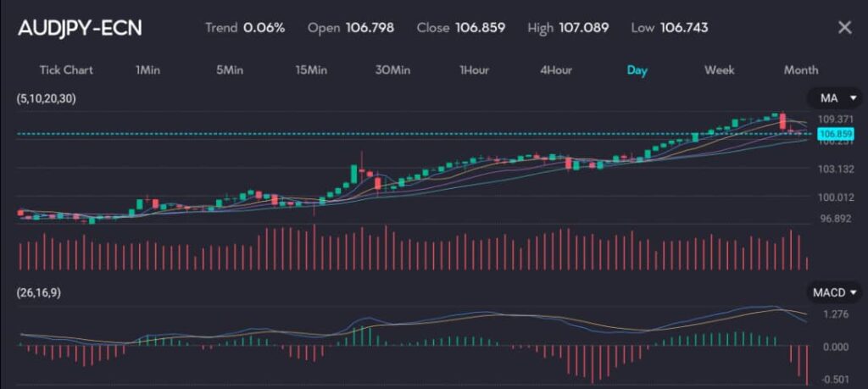Click the High 107.089 value
The height and width of the screenshot is (389, 868).
coord(583,28)
